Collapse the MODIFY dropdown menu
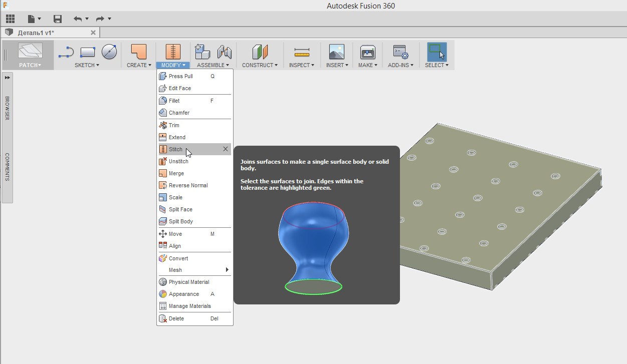Image resolution: width=627 pixels, height=364 pixels. pos(173,65)
